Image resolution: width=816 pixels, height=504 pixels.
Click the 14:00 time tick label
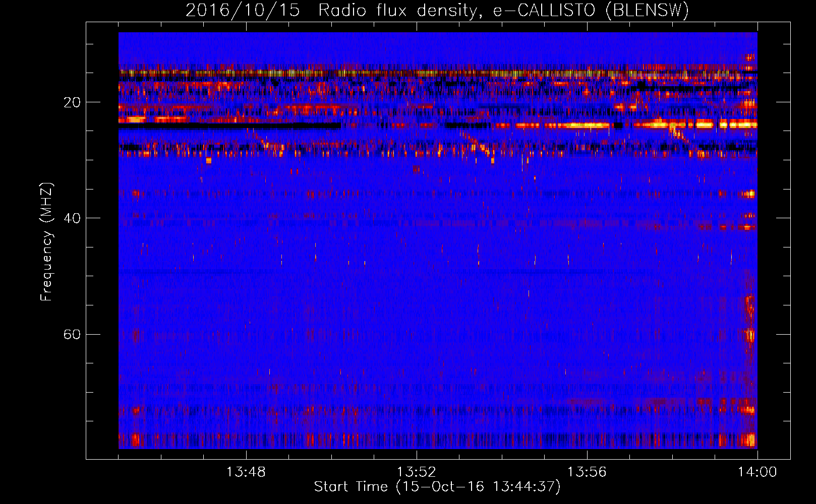pyautogui.click(x=757, y=472)
